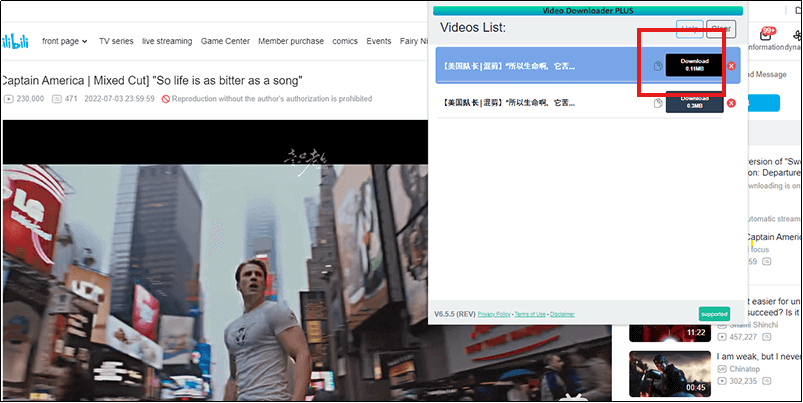This screenshot has height=403, width=803.
Task: Open the related video thumbnail with 00:45
Action: click(x=669, y=374)
